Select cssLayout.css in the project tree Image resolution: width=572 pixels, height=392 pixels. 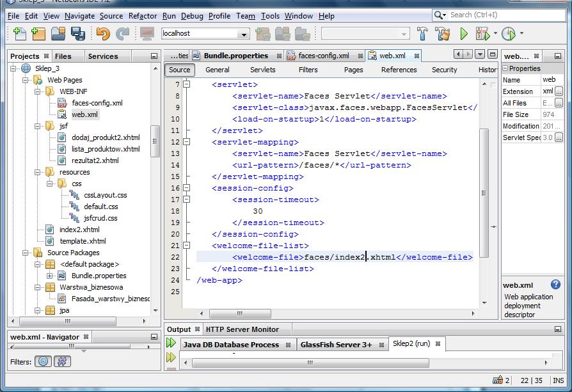pos(106,195)
